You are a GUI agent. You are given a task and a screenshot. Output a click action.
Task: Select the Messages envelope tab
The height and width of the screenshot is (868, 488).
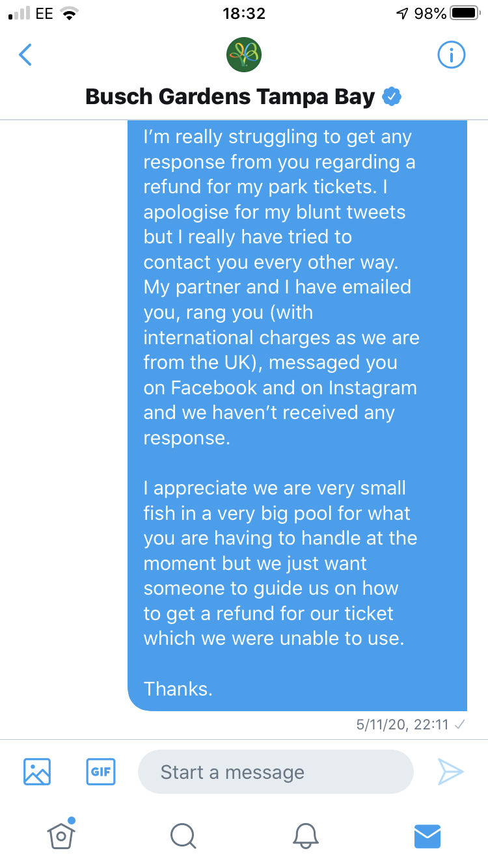[x=427, y=836]
